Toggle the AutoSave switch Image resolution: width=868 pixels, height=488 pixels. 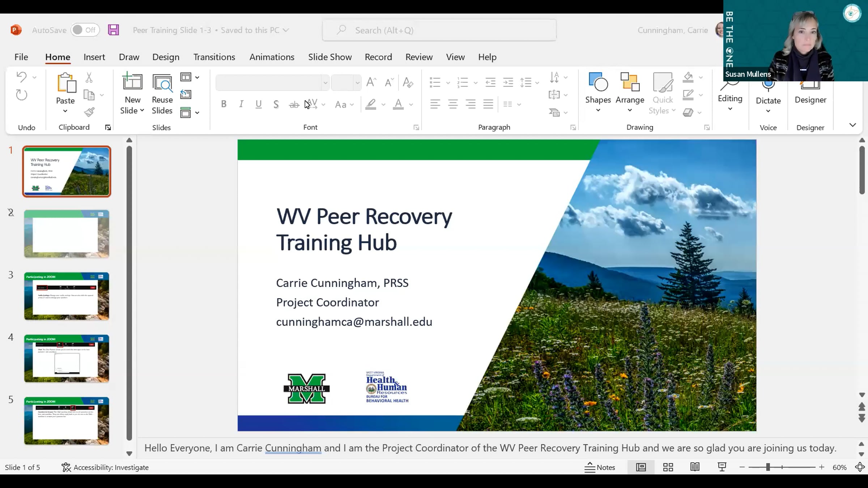click(85, 30)
